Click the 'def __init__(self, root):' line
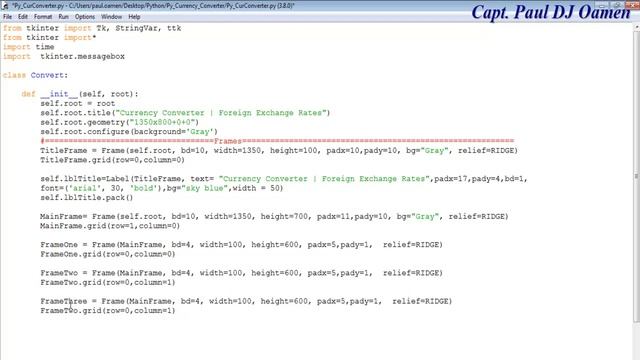This screenshot has width=640, height=360. coord(80,94)
